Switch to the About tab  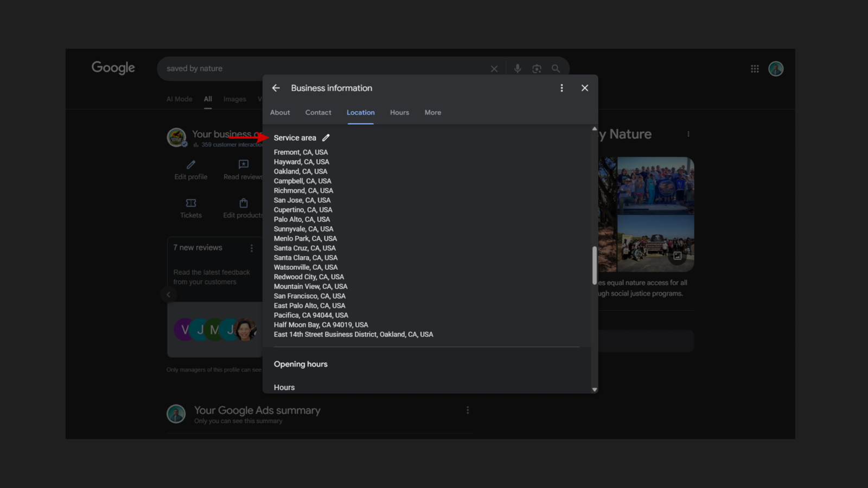point(280,113)
